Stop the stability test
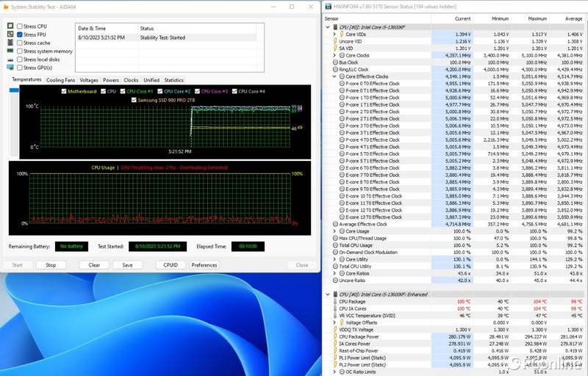 pyautogui.click(x=51, y=265)
